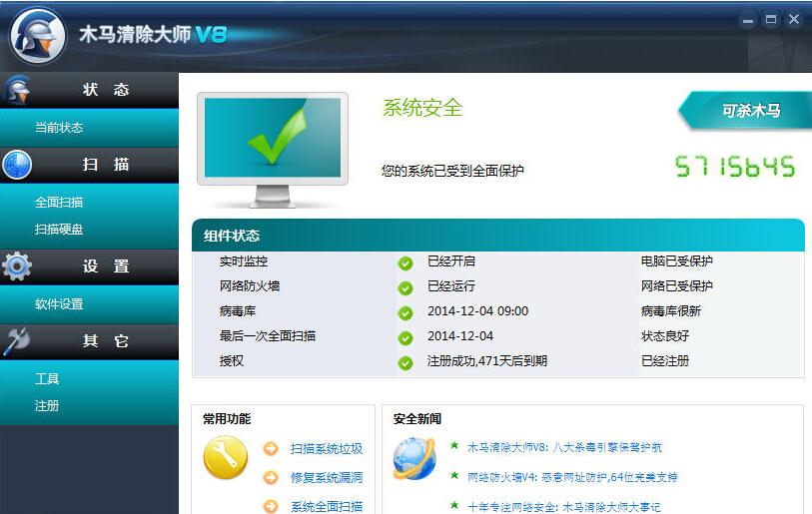
Task: Click the 病毒库 label
Action: point(237,311)
